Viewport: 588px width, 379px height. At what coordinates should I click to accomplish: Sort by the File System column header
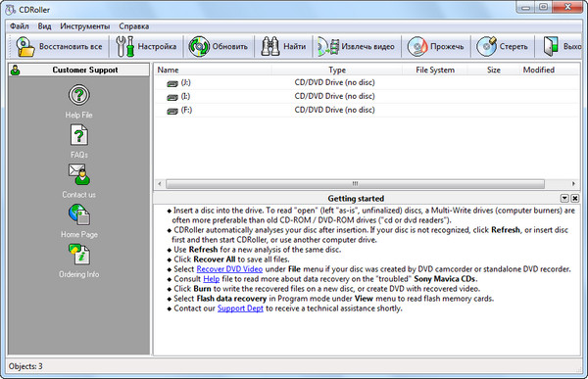(435, 71)
